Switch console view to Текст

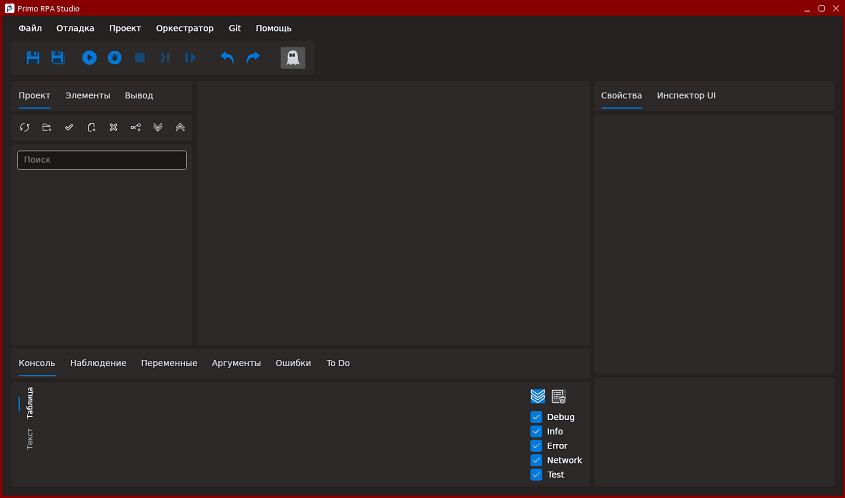(x=30, y=439)
